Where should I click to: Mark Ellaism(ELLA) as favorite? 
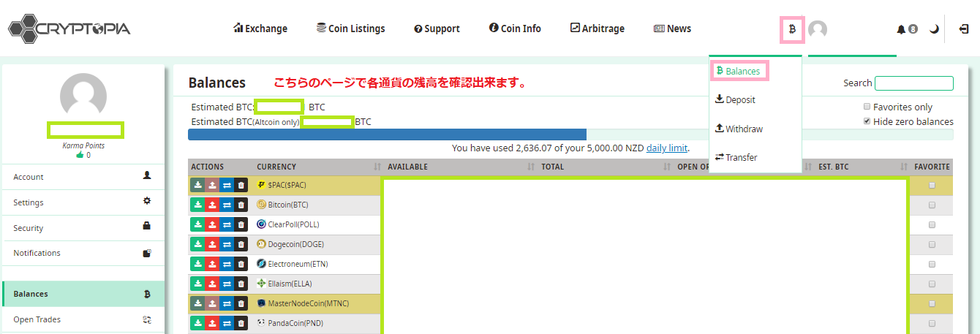click(x=932, y=284)
